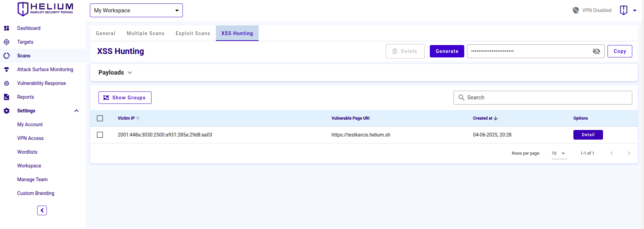Click the Generate button
The height and width of the screenshot is (229, 644).
pos(447,51)
